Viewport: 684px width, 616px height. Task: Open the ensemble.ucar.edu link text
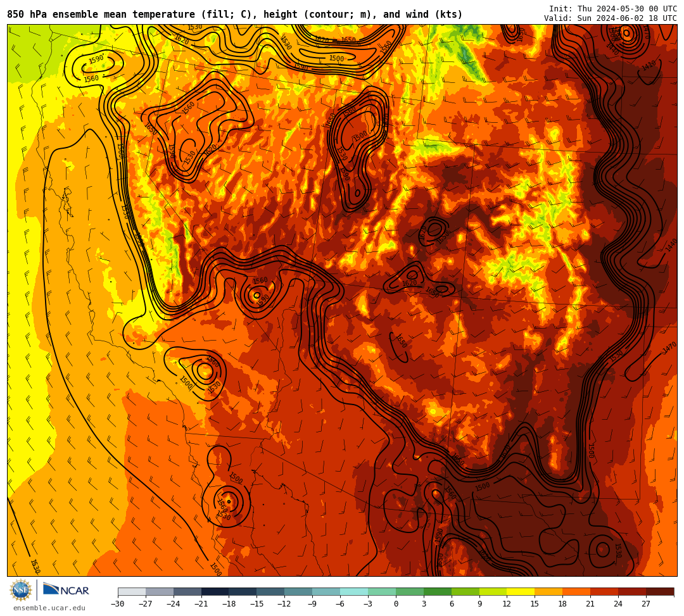[x=49, y=608]
